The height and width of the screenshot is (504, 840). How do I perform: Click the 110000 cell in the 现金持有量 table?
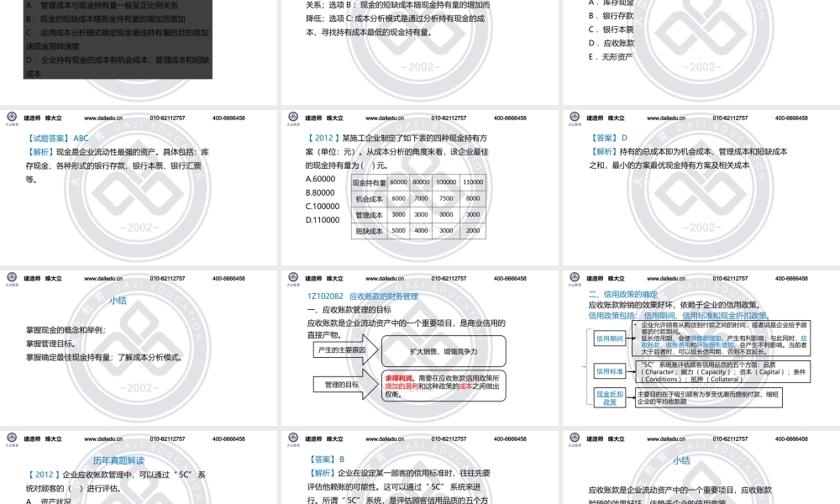tap(471, 181)
